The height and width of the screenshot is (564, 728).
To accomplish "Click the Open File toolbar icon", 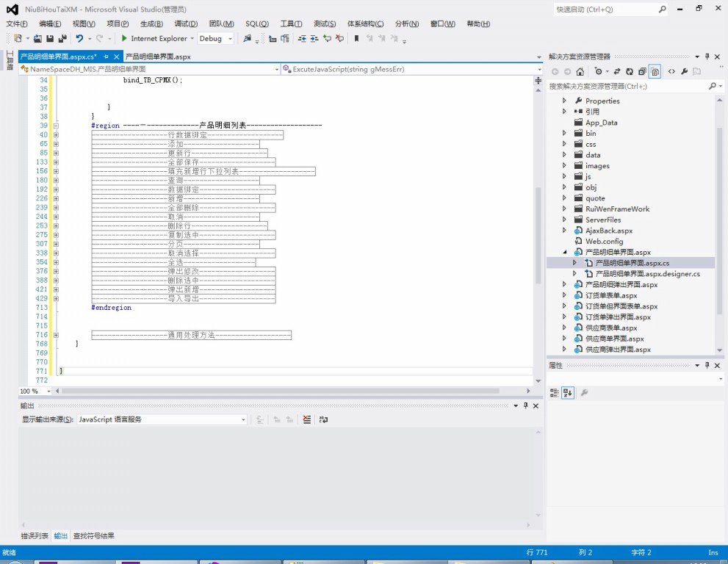I will point(37,38).
